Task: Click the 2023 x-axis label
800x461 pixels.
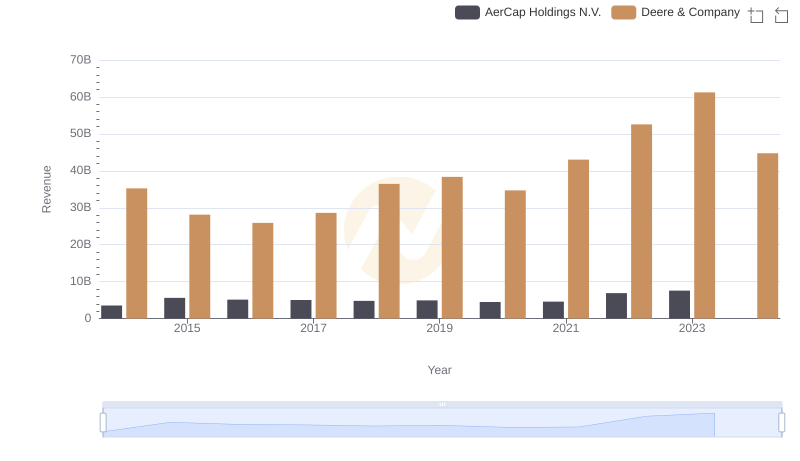Action: (x=692, y=328)
